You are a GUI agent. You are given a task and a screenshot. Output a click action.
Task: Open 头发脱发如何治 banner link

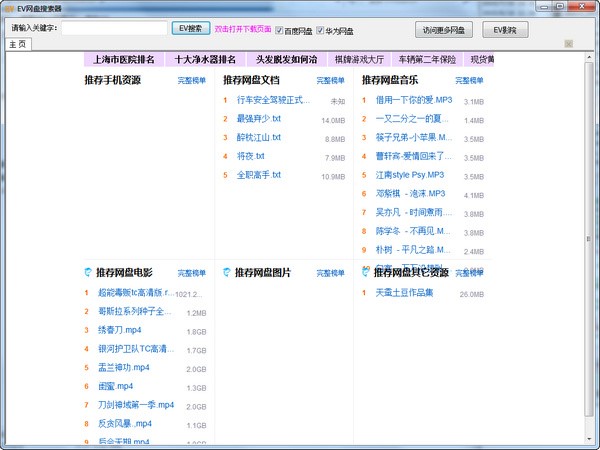[x=286, y=59]
